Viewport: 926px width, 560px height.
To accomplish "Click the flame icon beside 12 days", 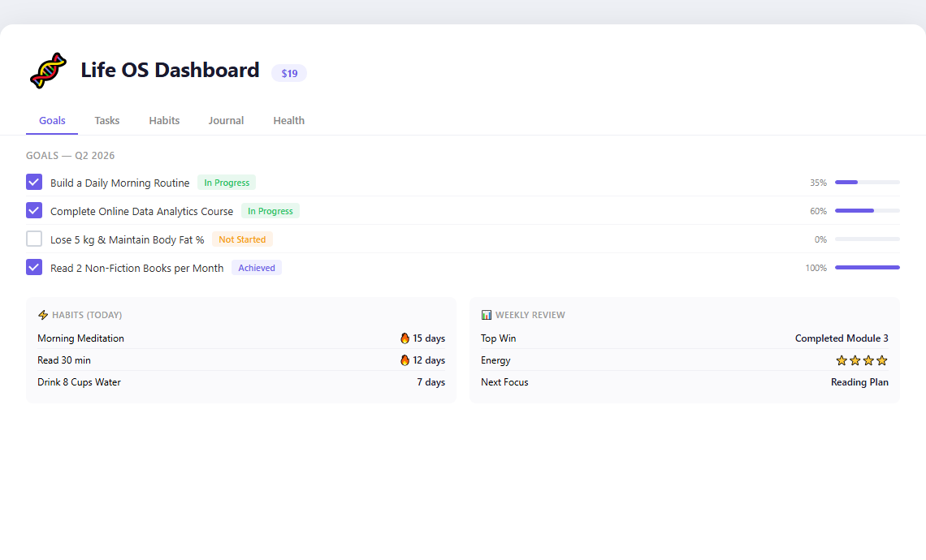I will [x=405, y=360].
